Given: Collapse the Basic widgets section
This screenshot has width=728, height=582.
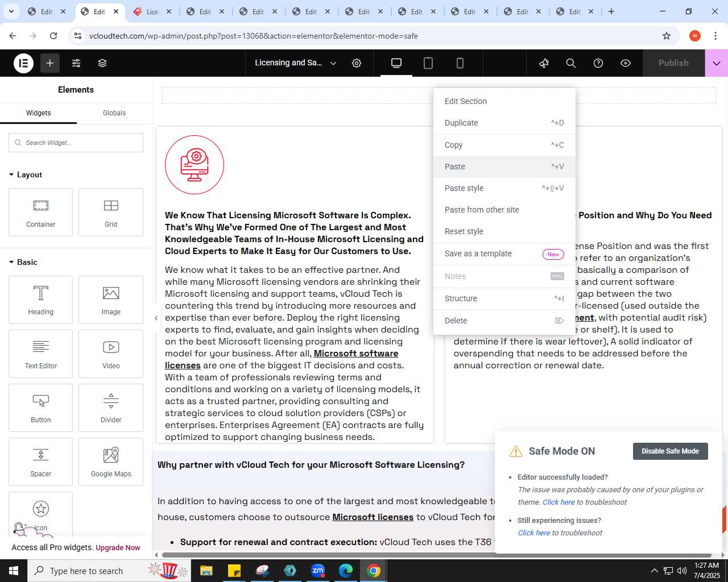Looking at the screenshot, I should tap(23, 262).
